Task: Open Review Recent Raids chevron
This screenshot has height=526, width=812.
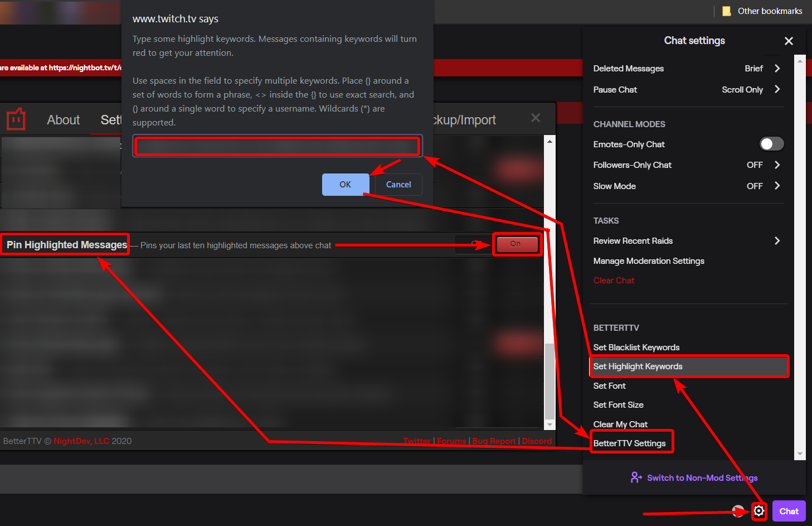Action: [777, 240]
